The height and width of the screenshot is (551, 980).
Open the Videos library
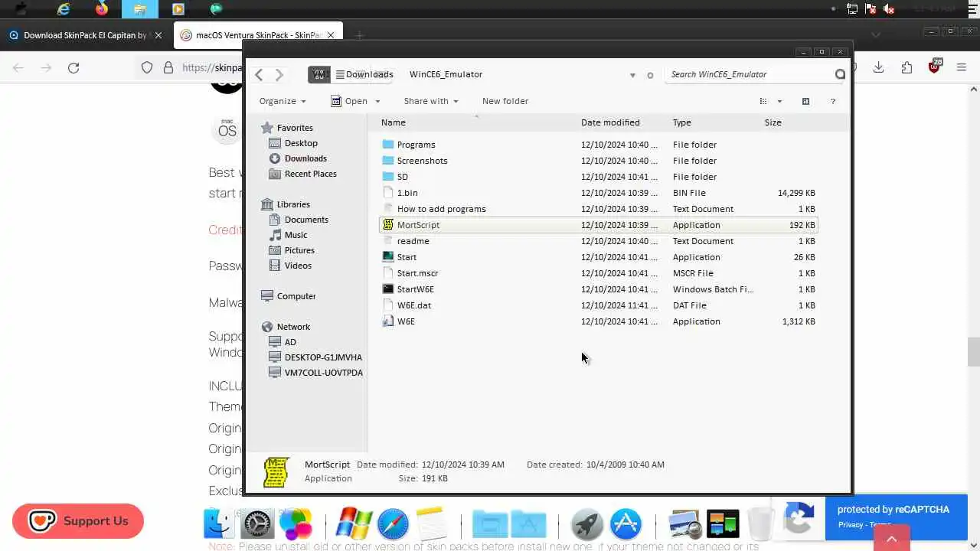(x=298, y=266)
